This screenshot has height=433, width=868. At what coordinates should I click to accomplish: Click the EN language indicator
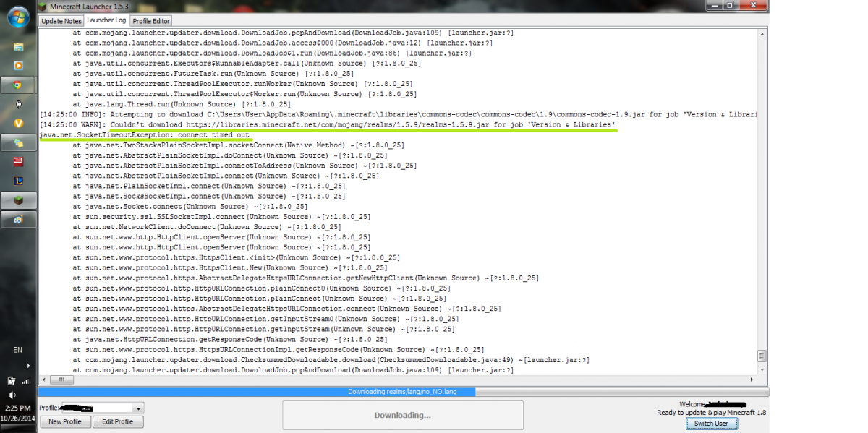point(18,350)
